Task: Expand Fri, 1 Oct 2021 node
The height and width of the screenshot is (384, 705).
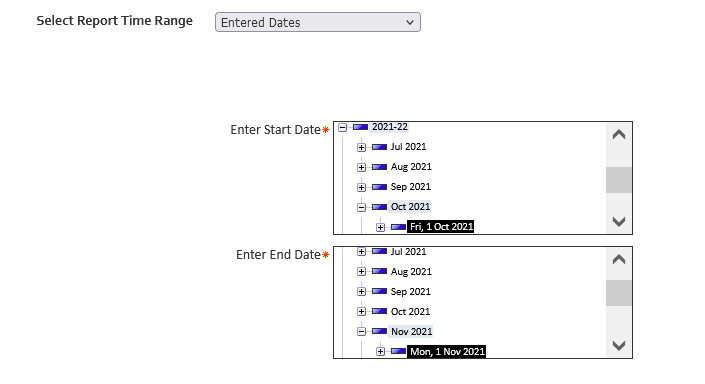Action: pyautogui.click(x=380, y=227)
